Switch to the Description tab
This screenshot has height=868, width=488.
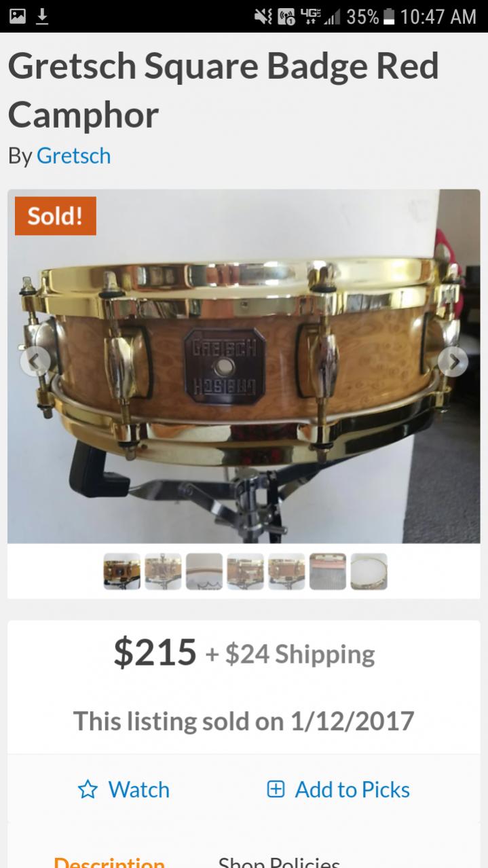109,861
